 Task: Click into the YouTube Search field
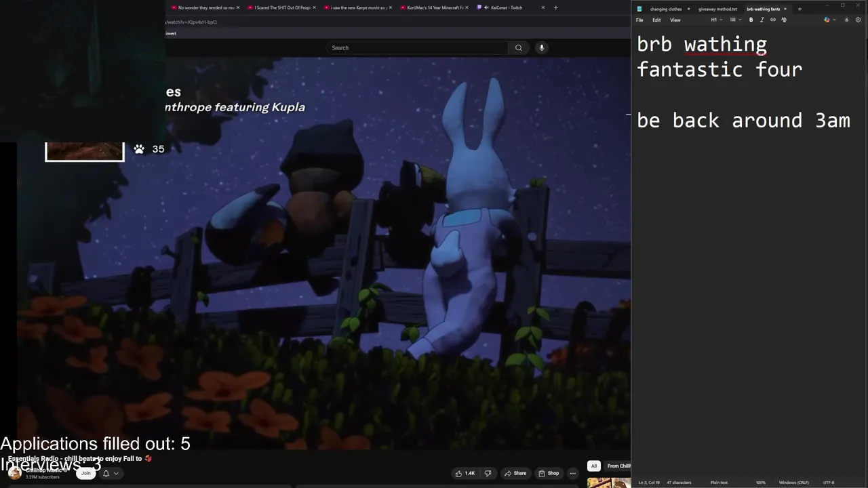coord(417,47)
